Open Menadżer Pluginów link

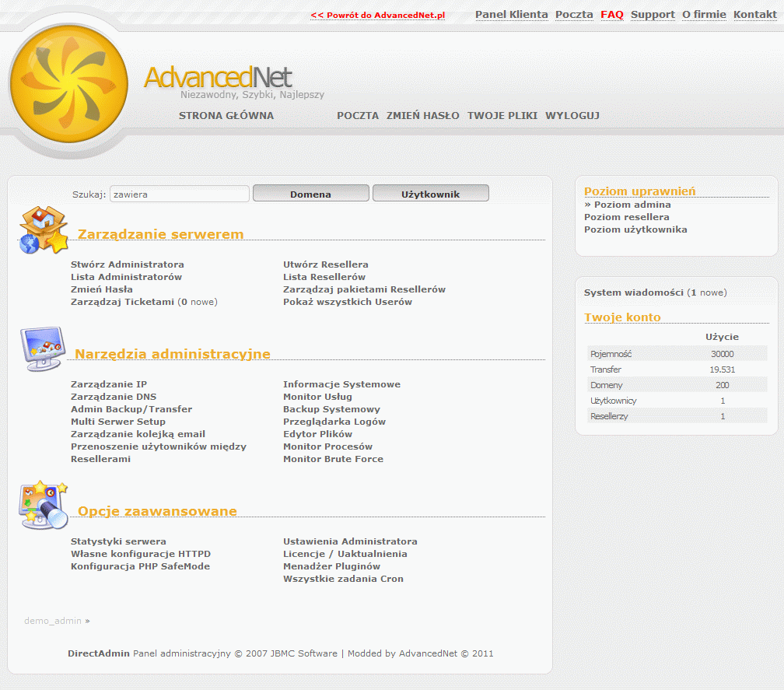click(331, 566)
